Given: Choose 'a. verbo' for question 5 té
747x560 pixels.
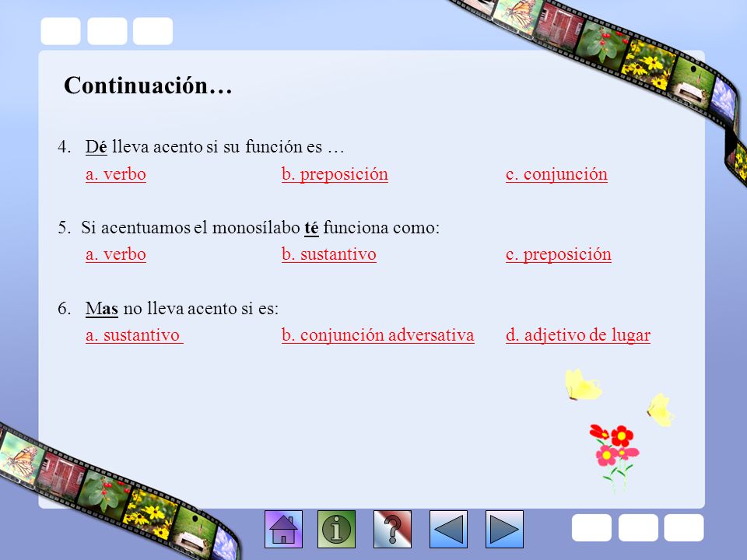Looking at the screenshot, I should point(116,254).
